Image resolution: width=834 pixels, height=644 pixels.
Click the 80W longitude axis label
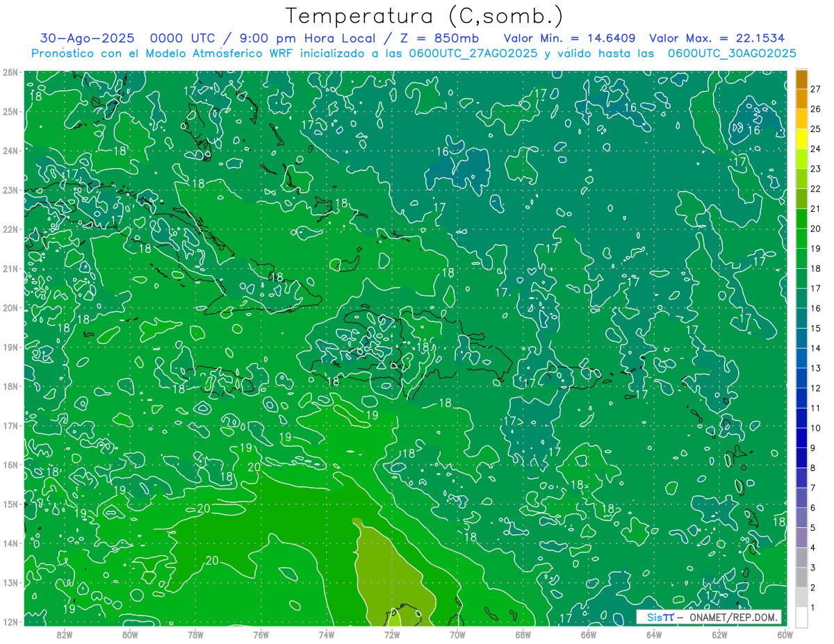130,634
